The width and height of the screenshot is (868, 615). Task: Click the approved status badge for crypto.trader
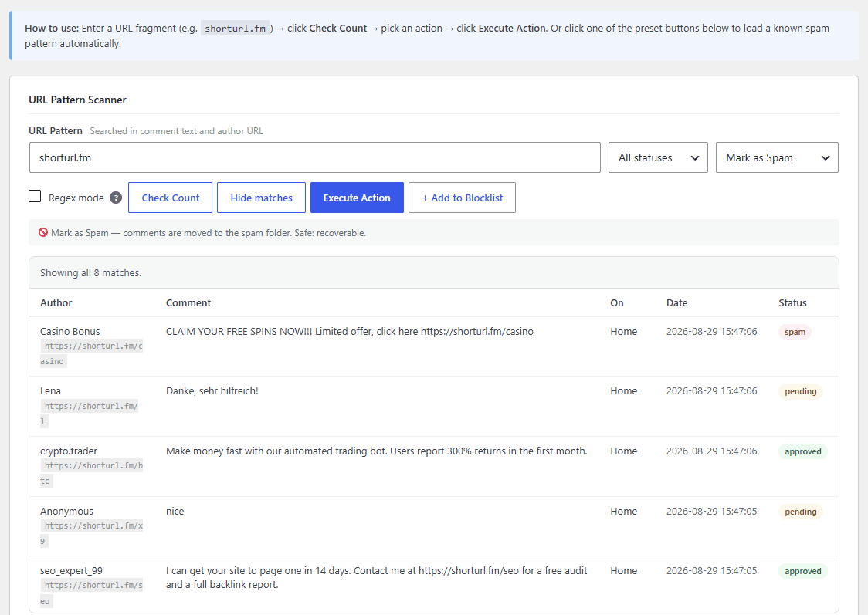[802, 451]
